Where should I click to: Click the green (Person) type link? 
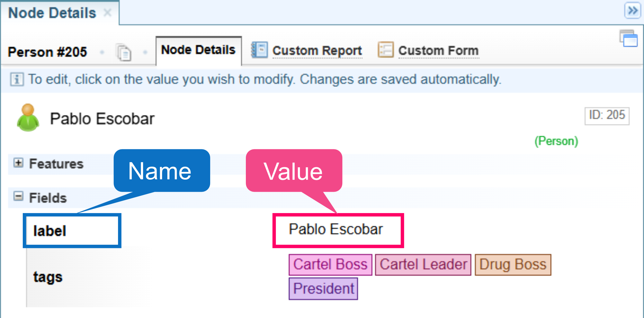(x=556, y=141)
